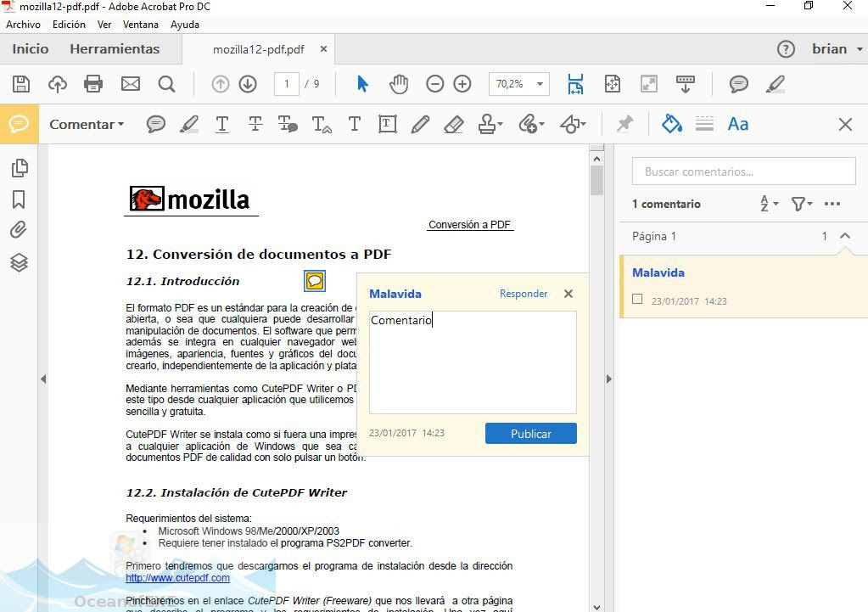Click the Buscar comentarios search field
Viewport: 868px width, 612px height.
743,171
